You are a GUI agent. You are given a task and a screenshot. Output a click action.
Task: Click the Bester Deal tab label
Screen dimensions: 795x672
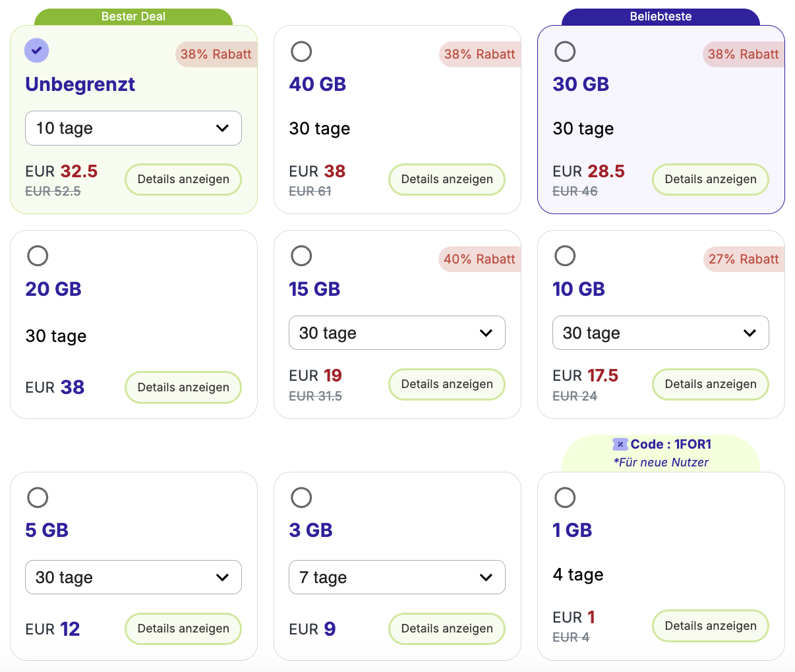133,16
